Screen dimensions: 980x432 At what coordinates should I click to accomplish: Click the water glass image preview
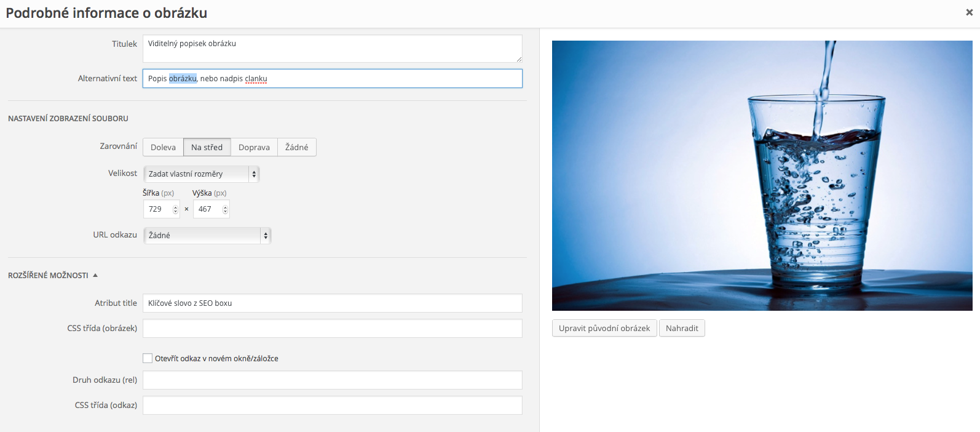tap(762, 175)
